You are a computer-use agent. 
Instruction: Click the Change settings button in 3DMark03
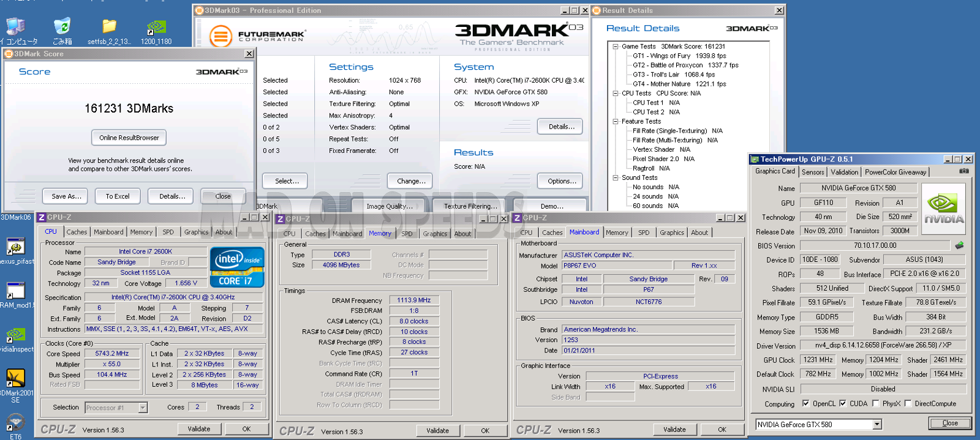click(x=411, y=181)
